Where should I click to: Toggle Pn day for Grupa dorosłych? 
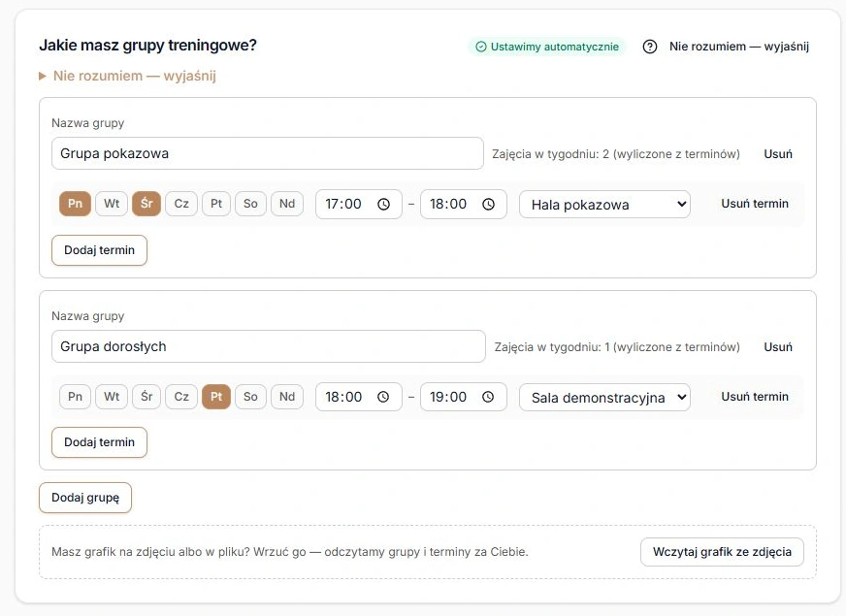pos(75,397)
